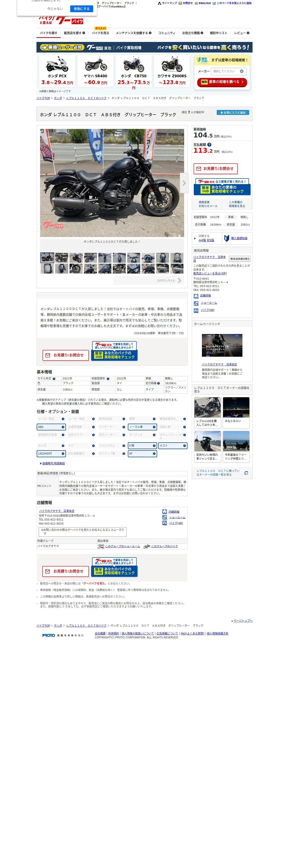The height and width of the screenshot is (868, 289).
Task: Open the バイクを探す navigation menu
Action: (x=48, y=33)
